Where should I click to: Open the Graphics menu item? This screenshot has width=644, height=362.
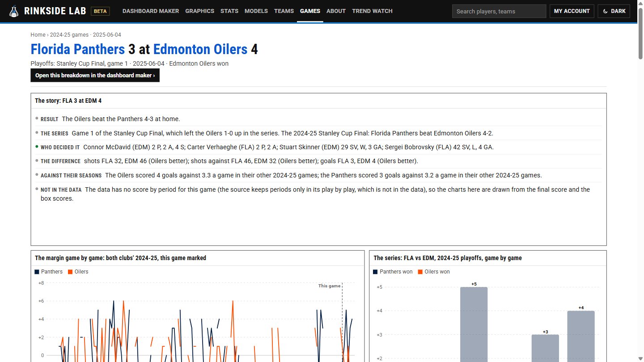199,11
